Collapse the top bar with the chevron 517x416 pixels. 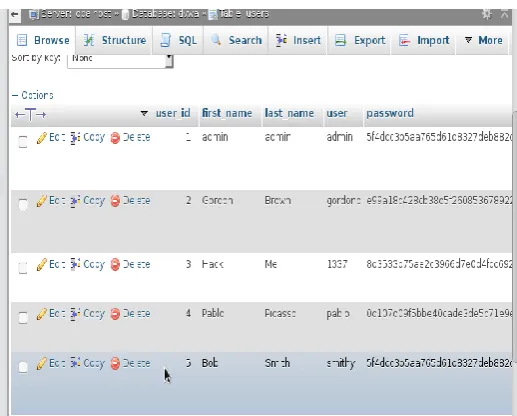[505, 14]
